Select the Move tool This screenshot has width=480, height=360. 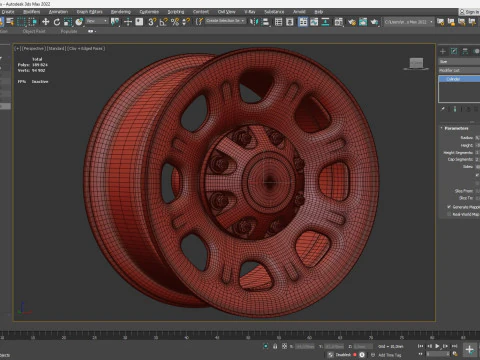pyautogui.click(x=45, y=22)
